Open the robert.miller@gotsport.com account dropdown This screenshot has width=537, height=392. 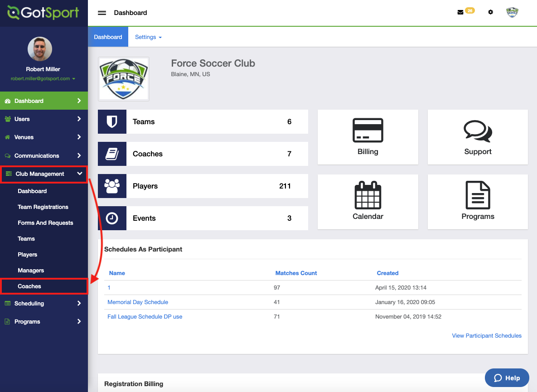pos(43,78)
